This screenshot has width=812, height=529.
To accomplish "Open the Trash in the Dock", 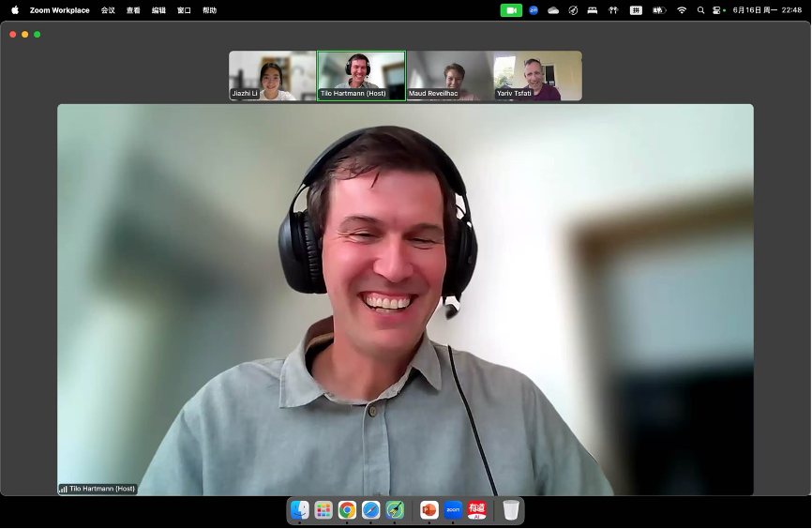I will coord(511,510).
